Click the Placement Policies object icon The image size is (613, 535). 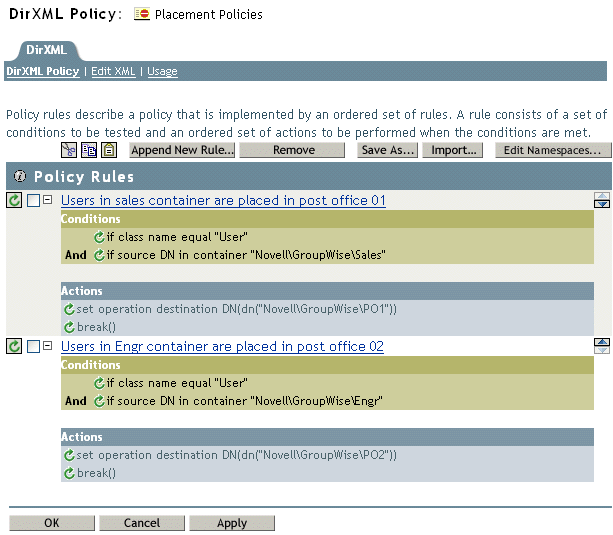click(x=143, y=15)
